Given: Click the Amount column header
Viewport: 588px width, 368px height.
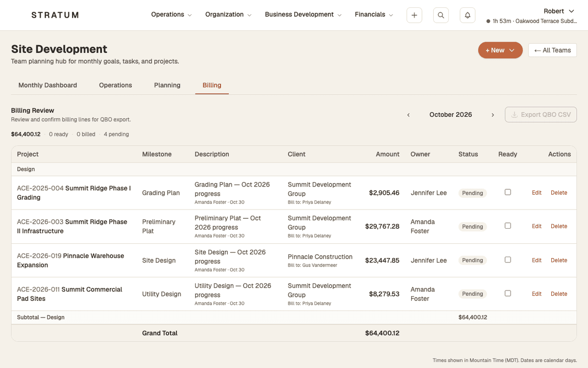Looking at the screenshot, I should [x=388, y=154].
